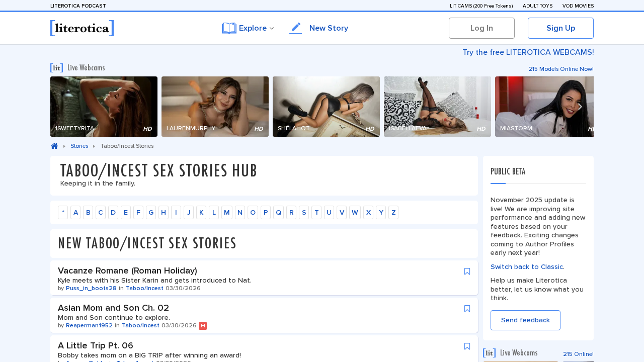Filter stories by letter Z
Screen dimensions: 644x362
[393, 212]
